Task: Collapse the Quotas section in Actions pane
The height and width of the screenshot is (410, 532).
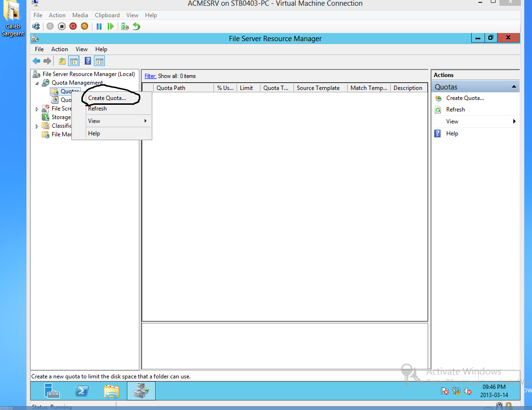Action: [514, 87]
